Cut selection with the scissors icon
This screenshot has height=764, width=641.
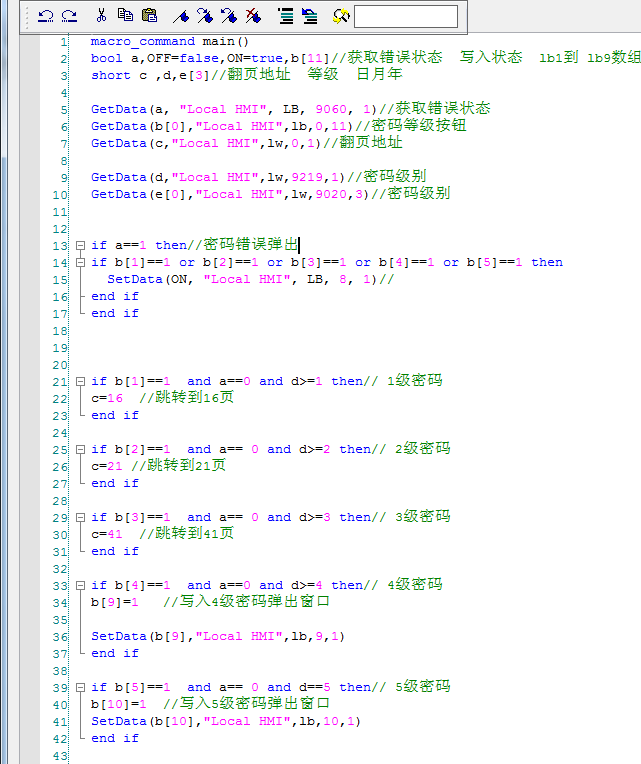click(x=101, y=16)
